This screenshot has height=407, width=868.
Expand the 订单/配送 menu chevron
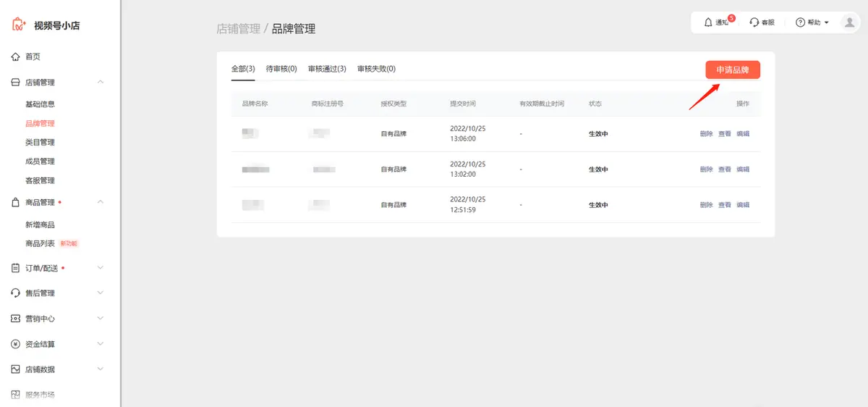coord(101,267)
